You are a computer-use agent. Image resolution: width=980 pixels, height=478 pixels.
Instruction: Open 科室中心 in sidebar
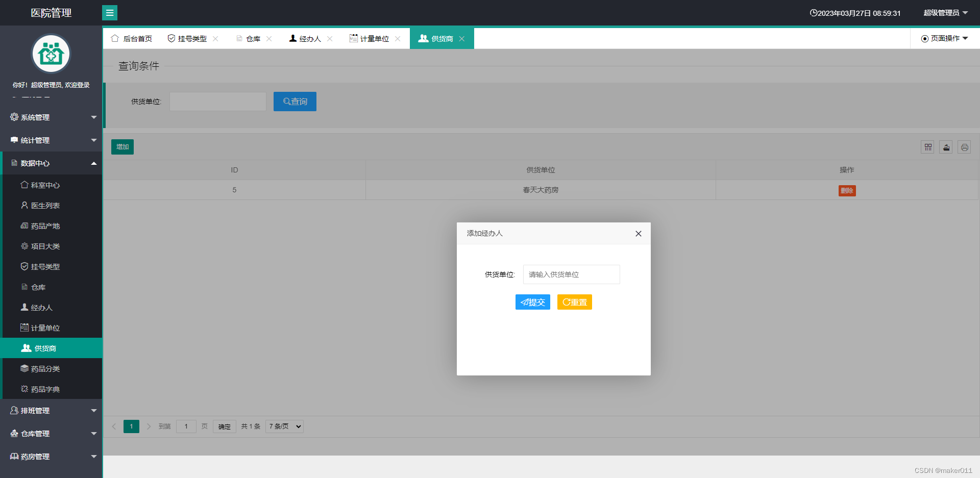point(52,185)
